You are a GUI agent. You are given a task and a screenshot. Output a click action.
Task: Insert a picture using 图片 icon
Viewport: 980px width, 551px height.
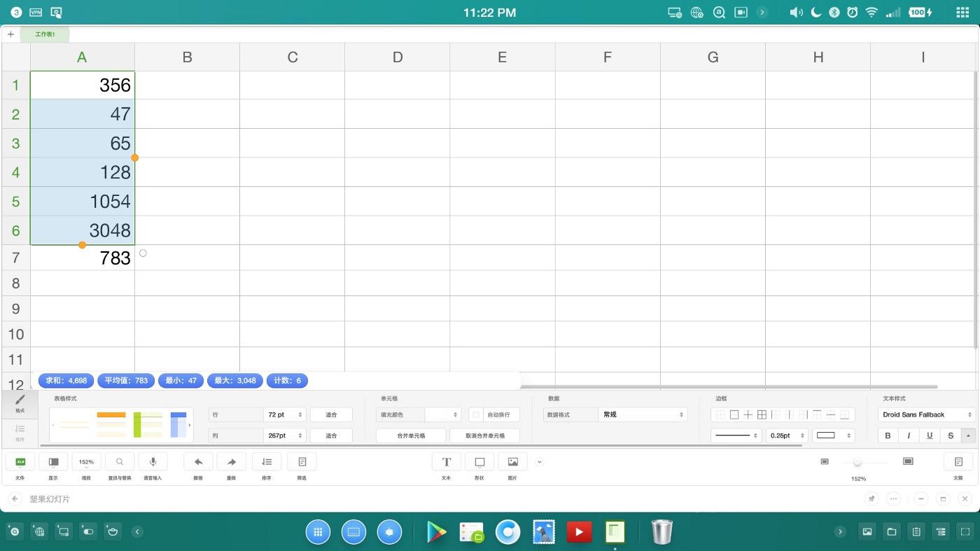pos(512,462)
